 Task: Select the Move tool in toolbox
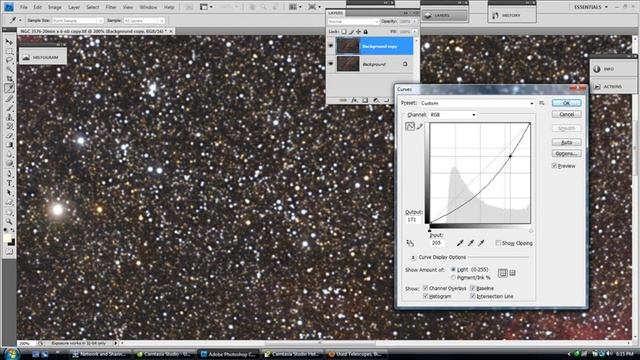(9, 42)
